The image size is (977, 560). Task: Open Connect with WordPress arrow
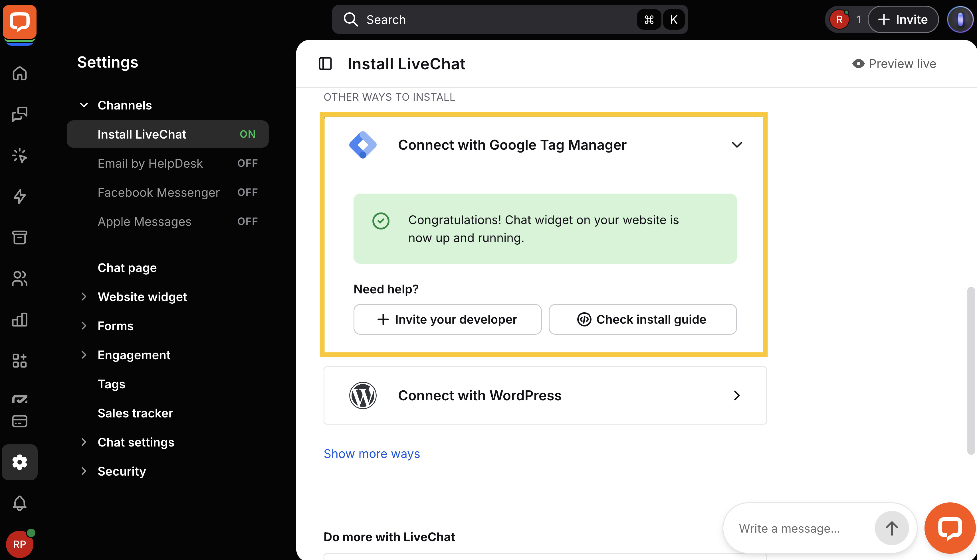click(736, 395)
